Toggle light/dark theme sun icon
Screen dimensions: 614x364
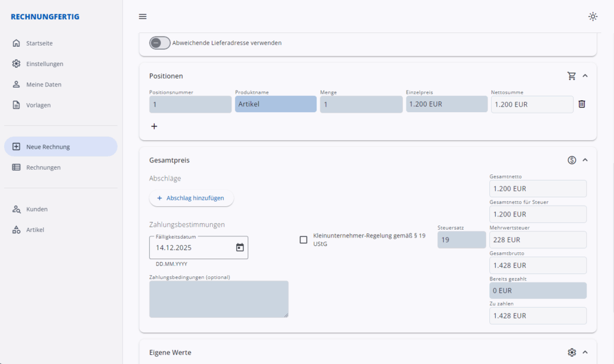point(592,16)
